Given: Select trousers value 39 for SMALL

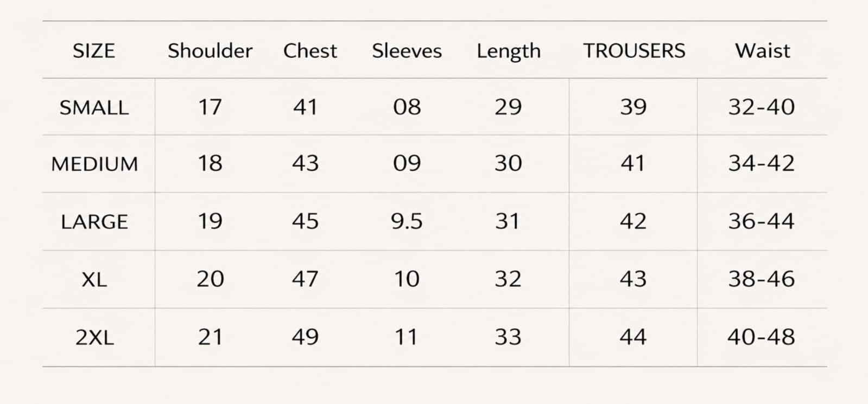Looking at the screenshot, I should coord(633,107).
